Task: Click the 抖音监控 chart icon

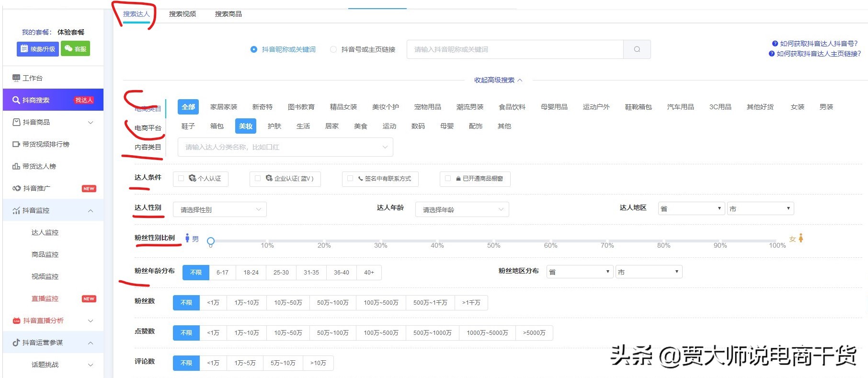Action: pos(16,210)
